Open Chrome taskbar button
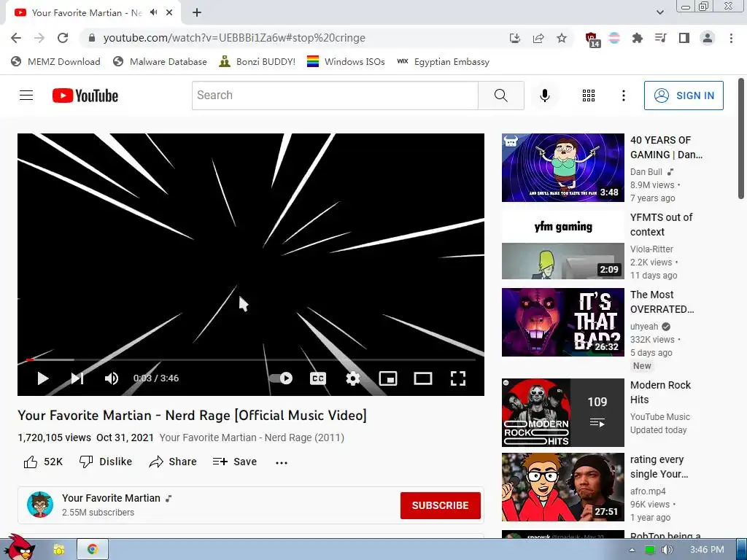This screenshot has width=747, height=560. [93, 549]
